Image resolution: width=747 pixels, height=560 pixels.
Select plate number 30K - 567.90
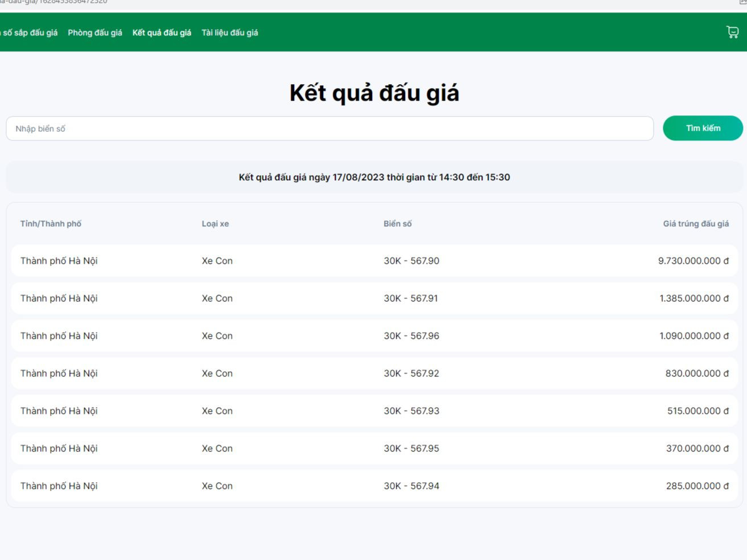411,261
